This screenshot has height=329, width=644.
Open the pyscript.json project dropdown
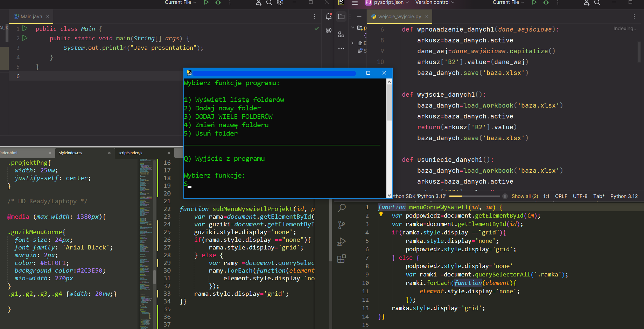click(387, 3)
